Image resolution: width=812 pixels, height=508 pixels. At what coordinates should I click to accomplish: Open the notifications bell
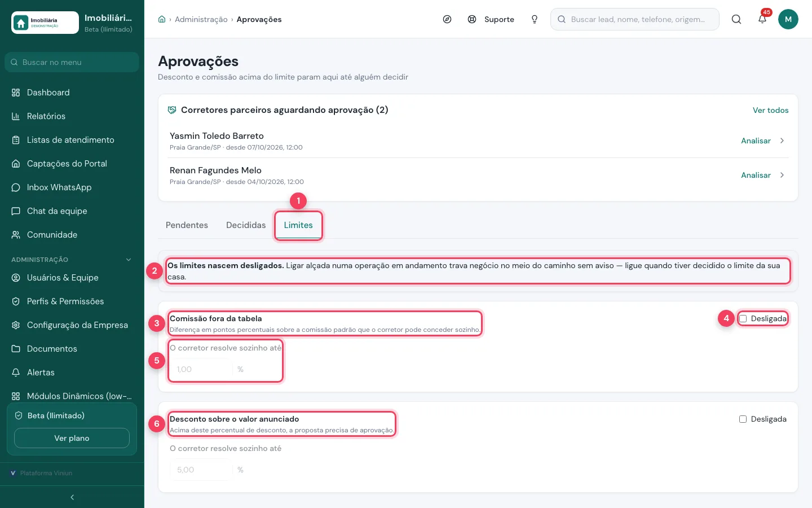tap(762, 19)
